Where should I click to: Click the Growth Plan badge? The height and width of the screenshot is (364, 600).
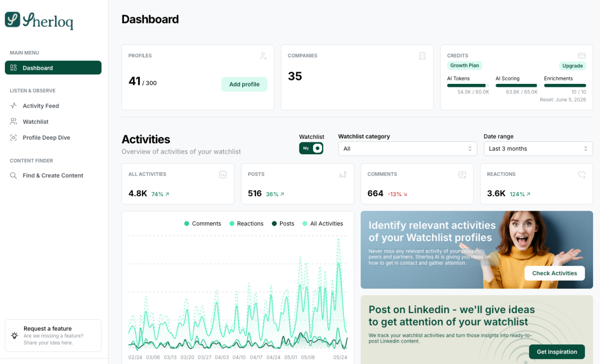click(464, 65)
